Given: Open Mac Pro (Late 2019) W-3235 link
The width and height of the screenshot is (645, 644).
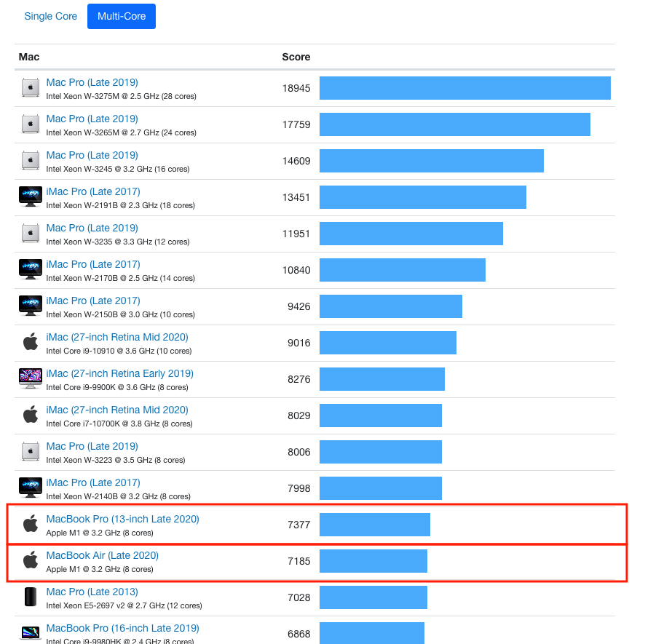Looking at the screenshot, I should pos(92,228).
